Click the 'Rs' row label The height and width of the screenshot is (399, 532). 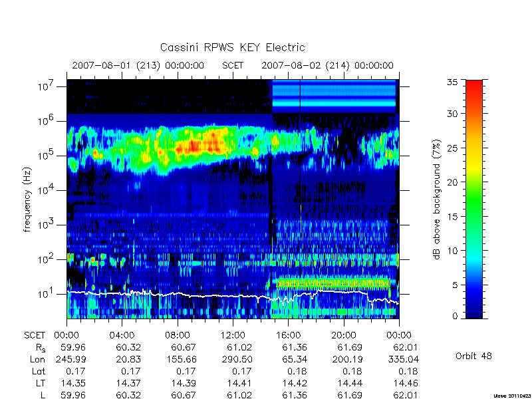(40, 348)
